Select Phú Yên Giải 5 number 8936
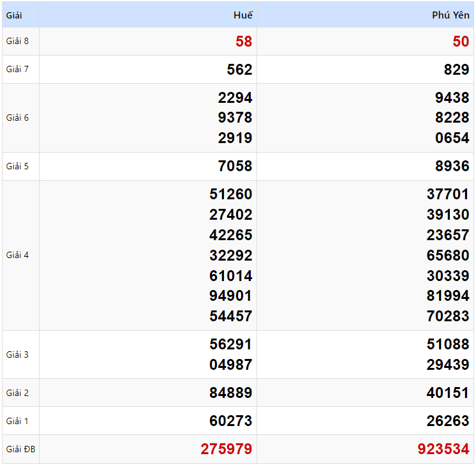This screenshot has height=465, width=476. pos(452,167)
